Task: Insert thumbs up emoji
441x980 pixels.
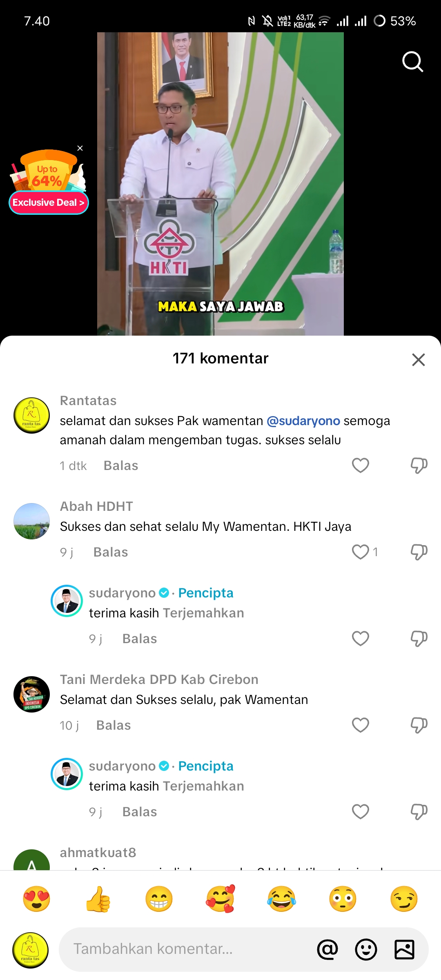Action: coord(98,899)
